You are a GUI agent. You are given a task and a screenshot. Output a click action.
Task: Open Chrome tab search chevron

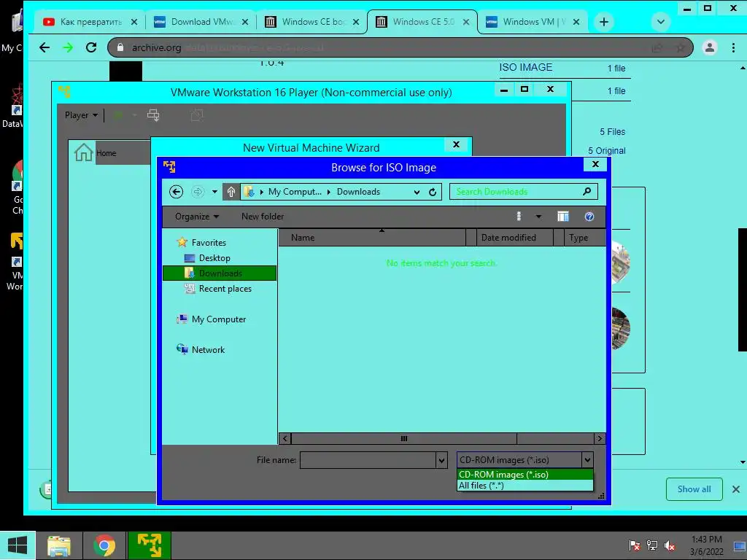click(661, 22)
